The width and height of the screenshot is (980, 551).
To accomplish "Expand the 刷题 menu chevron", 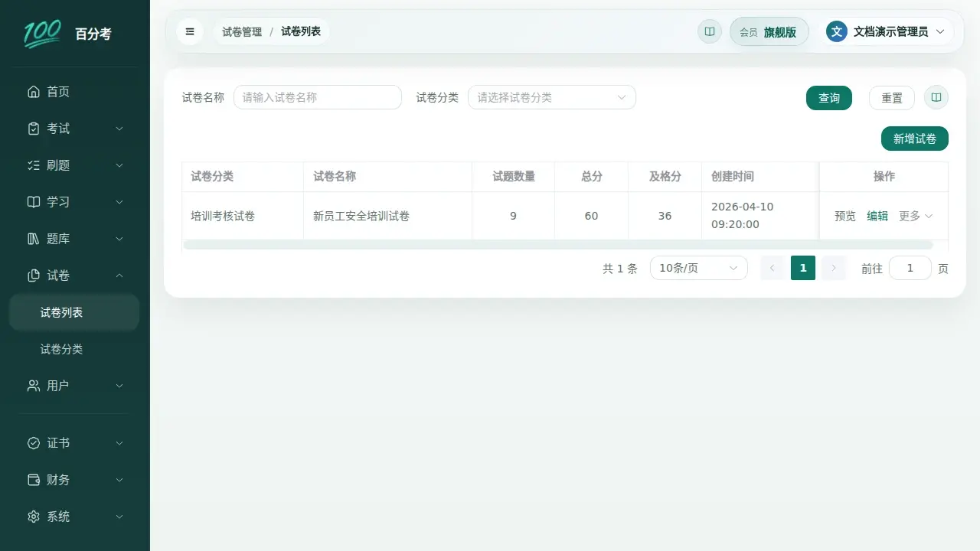I will coord(119,165).
